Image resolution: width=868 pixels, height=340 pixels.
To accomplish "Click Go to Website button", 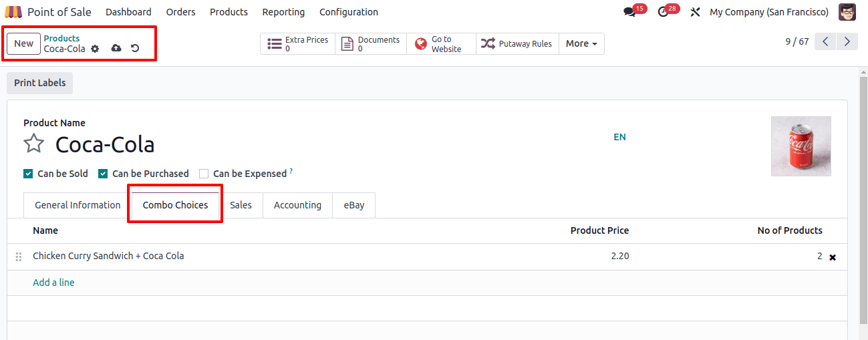I will tap(441, 44).
